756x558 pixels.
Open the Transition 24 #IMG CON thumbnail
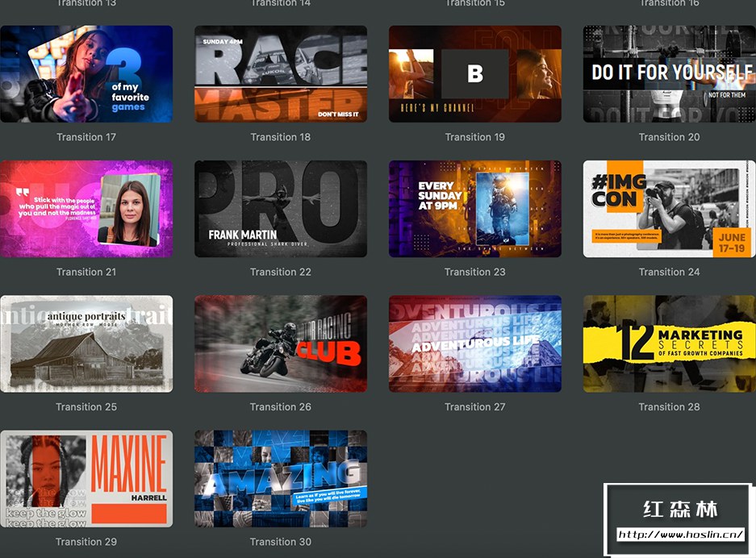(x=669, y=209)
